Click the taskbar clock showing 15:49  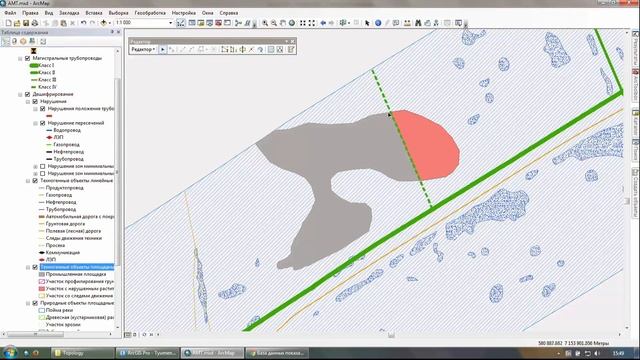point(618,353)
